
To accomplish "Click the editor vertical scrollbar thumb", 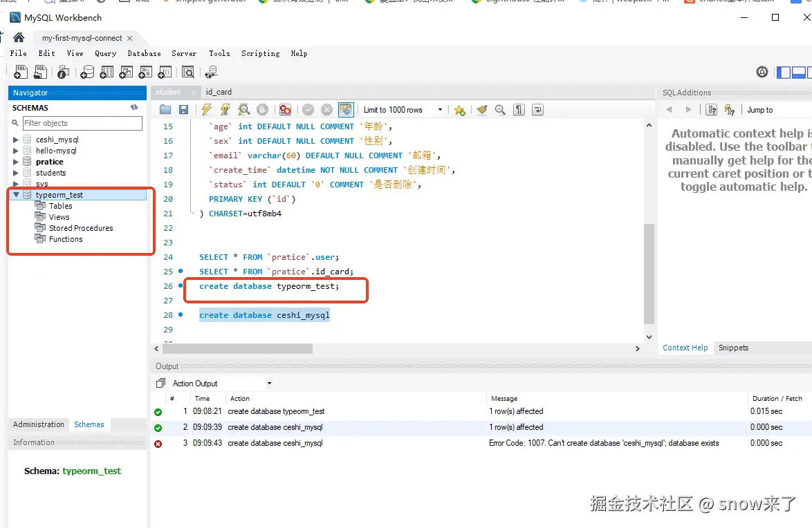I will 649,274.
